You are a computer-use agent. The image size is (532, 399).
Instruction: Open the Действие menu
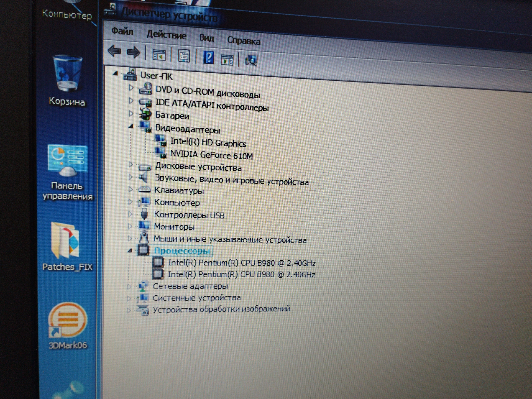tap(166, 35)
